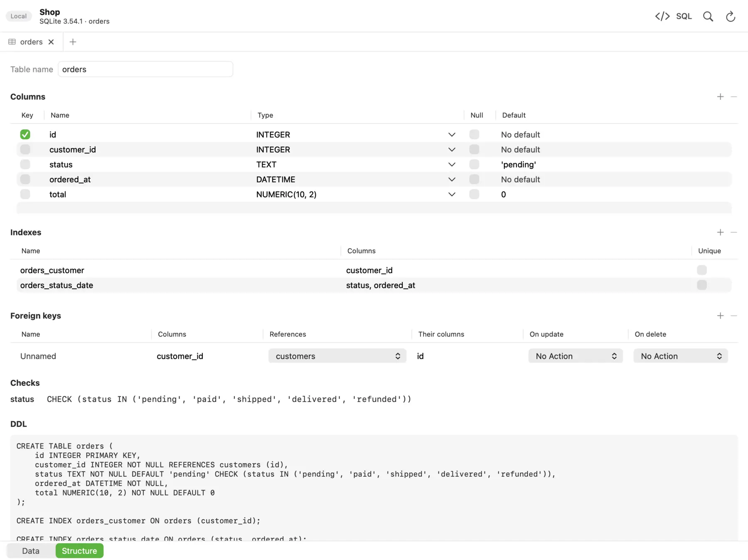Remove selected index with minus
Image resolution: width=748 pixels, height=560 pixels.
(734, 232)
